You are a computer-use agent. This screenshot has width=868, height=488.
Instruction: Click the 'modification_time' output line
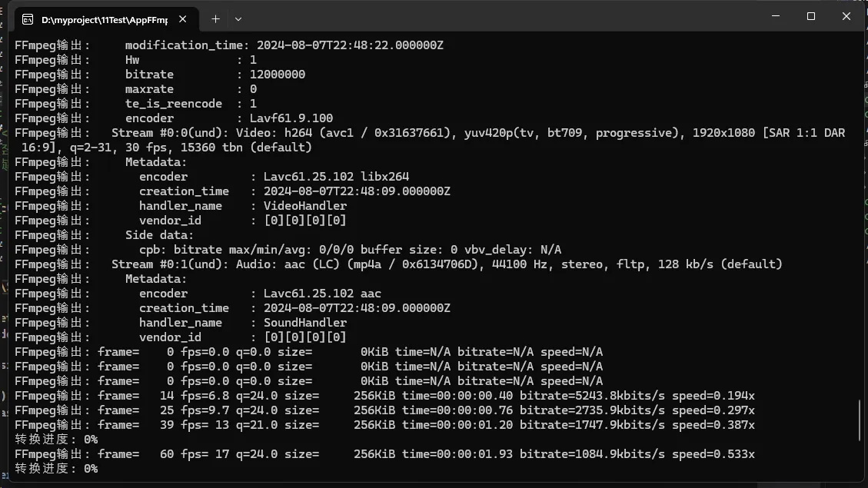pos(284,45)
